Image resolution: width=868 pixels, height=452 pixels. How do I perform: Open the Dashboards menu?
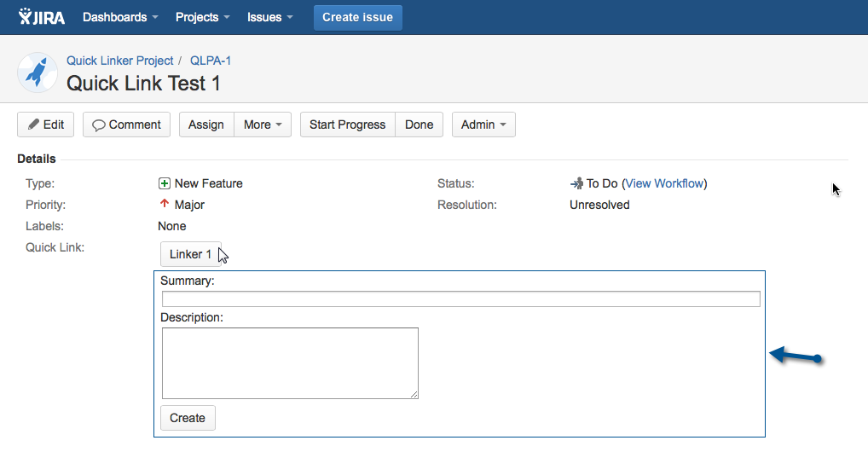pyautogui.click(x=120, y=17)
